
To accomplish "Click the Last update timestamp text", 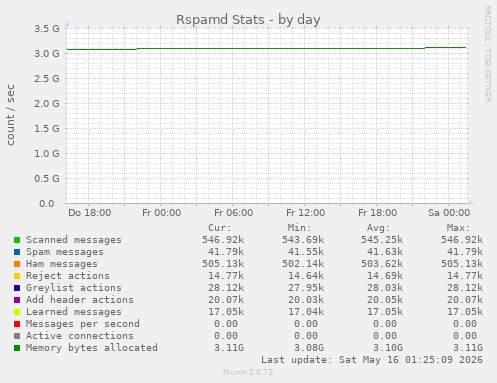I will (x=372, y=360).
